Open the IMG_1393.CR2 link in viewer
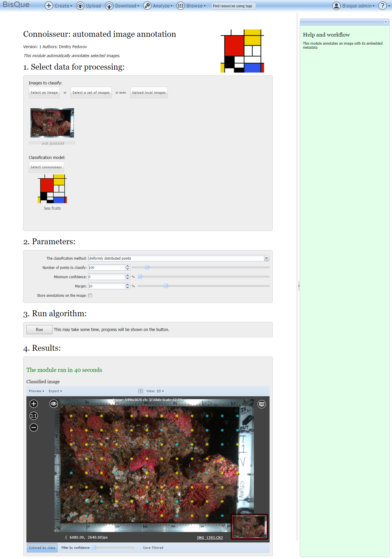Image resolution: width=392 pixels, height=559 pixels. [210, 538]
